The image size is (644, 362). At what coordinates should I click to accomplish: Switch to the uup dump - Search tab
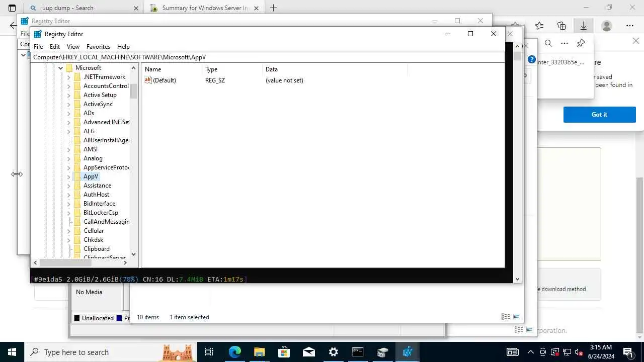coord(84,8)
